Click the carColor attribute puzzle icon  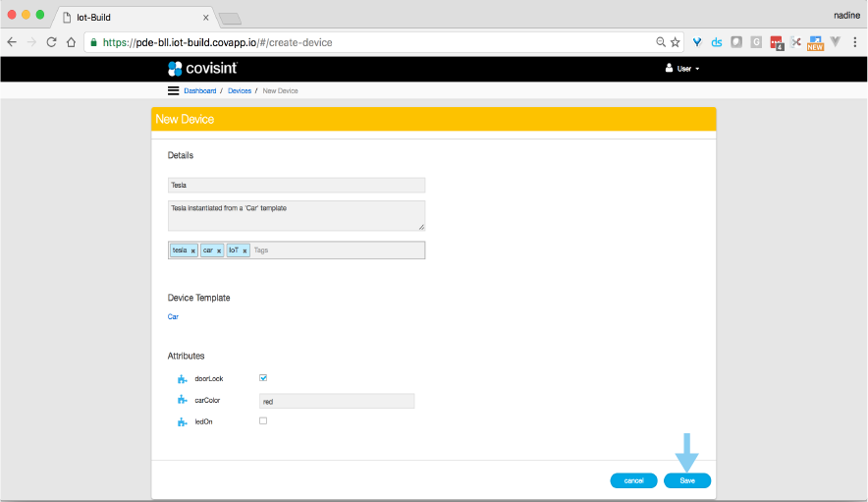(x=182, y=401)
